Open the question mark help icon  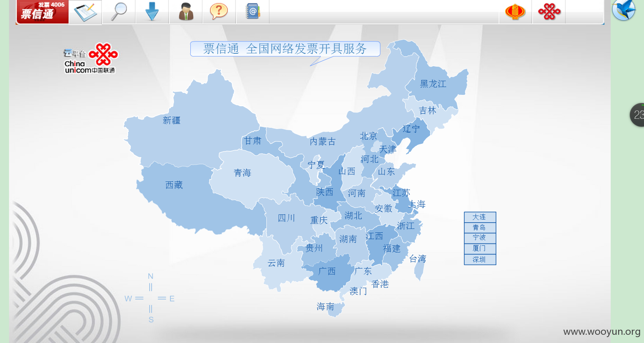click(x=219, y=11)
